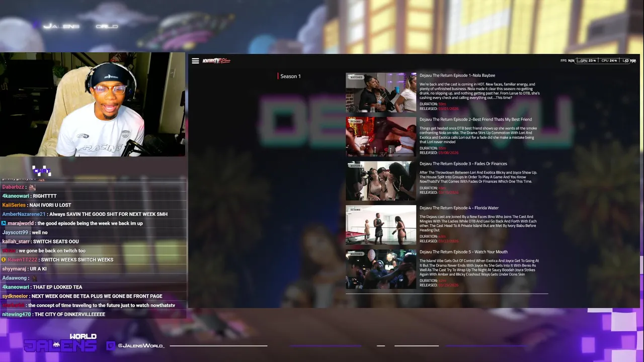Click Episode 3 description starting 'After The Throwdown'
This screenshot has height=362, width=644.
tap(478, 177)
